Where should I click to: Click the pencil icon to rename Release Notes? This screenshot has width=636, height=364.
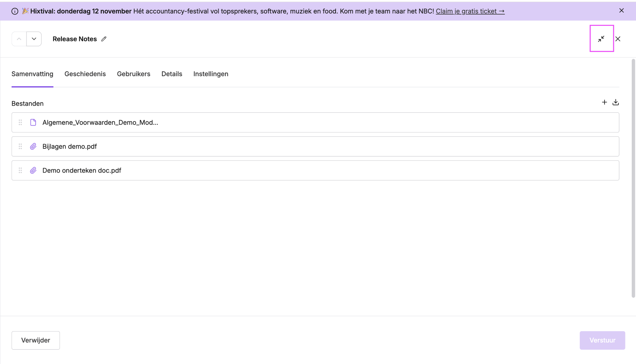coord(104,39)
